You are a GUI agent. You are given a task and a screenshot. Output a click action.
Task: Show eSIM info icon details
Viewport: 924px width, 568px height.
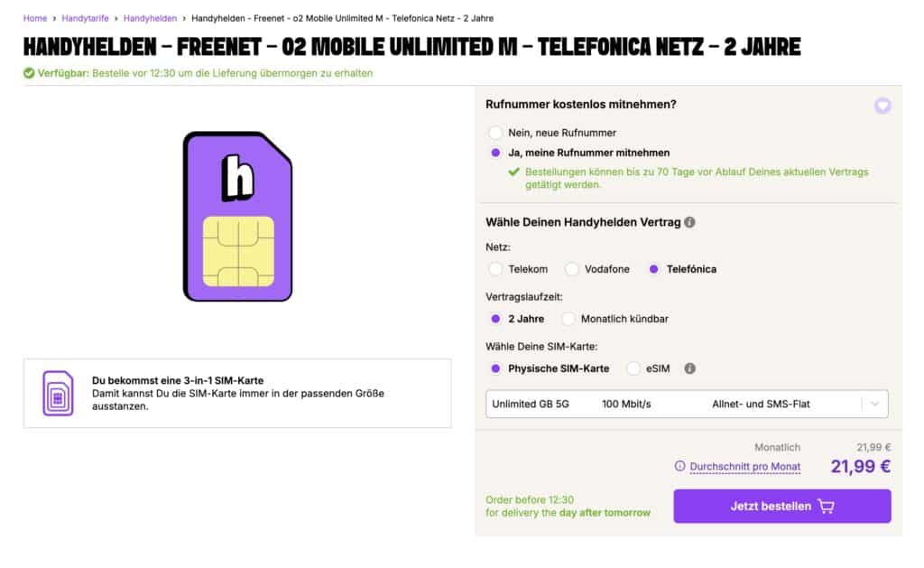(689, 368)
